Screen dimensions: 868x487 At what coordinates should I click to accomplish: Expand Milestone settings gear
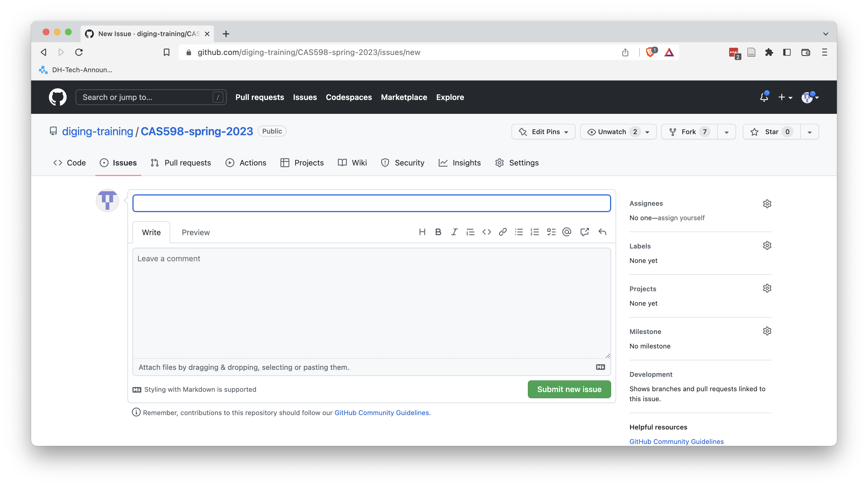point(767,332)
